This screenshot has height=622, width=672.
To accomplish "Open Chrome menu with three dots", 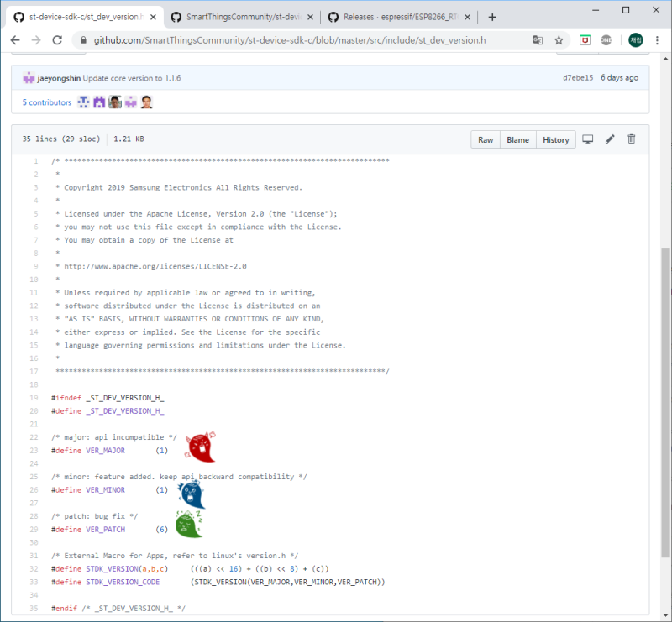I will tap(658, 40).
